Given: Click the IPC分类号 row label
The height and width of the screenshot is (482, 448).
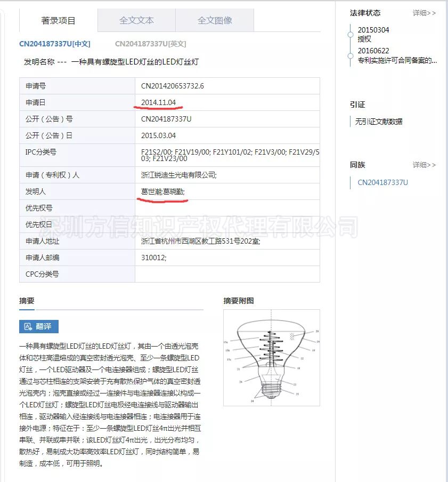Looking at the screenshot, I should tap(41, 152).
